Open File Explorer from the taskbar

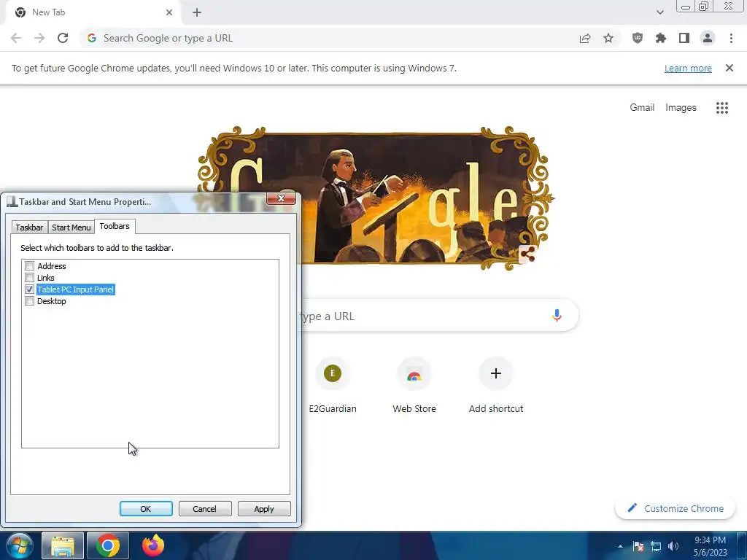point(63,545)
